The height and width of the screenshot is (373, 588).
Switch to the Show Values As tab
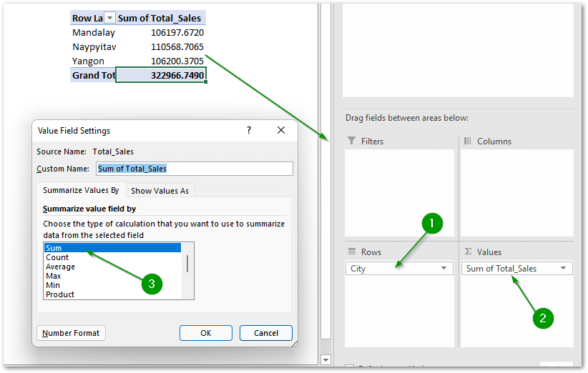click(160, 190)
